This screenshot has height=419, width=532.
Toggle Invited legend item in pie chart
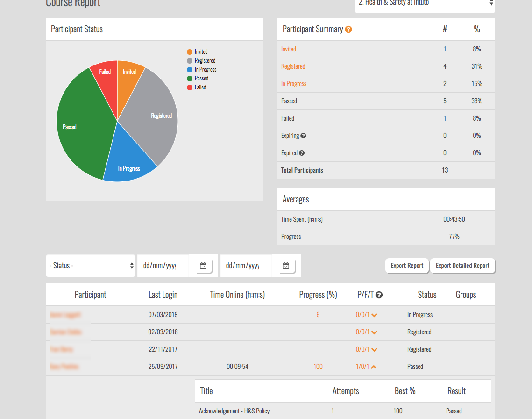tap(197, 51)
